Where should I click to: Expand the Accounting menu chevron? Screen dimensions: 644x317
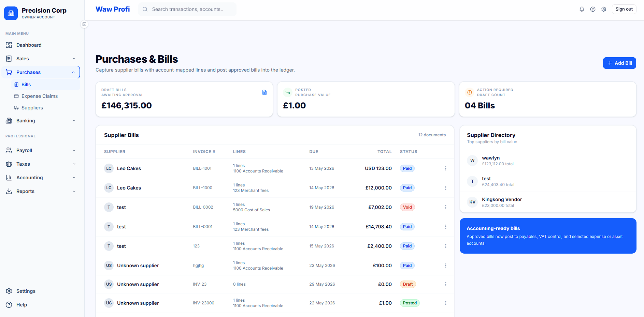tap(74, 178)
